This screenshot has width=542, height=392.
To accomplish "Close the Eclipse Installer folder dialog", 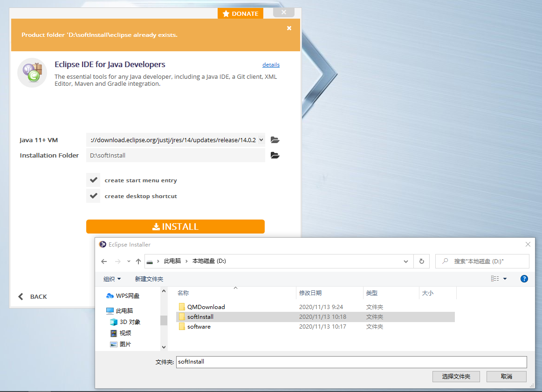I will pos(528,244).
